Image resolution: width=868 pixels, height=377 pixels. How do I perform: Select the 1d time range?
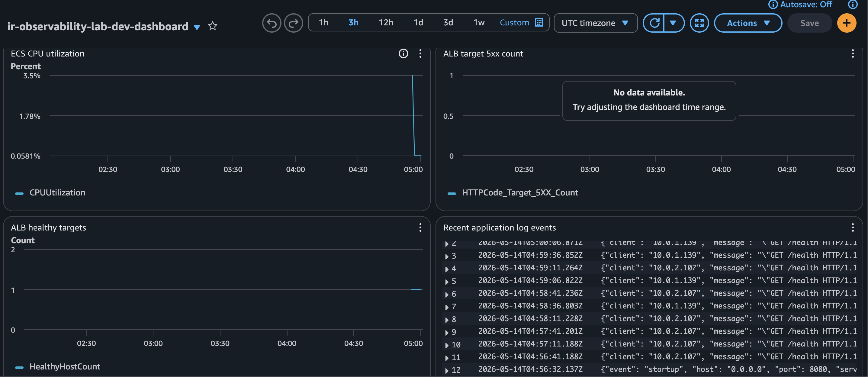[418, 23]
